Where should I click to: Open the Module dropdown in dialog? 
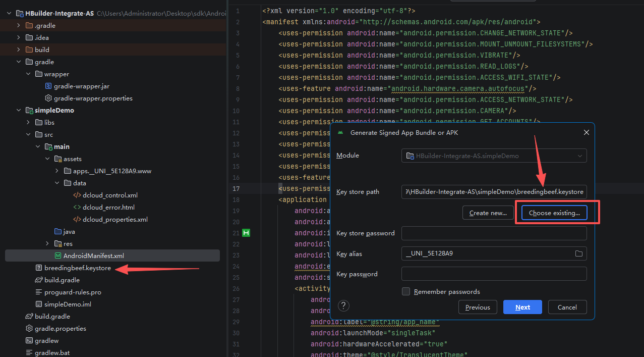pyautogui.click(x=494, y=156)
